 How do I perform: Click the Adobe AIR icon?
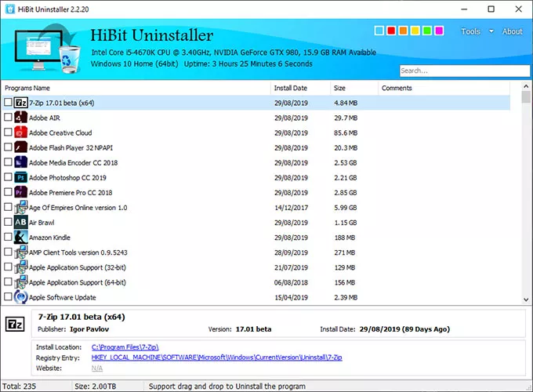[x=20, y=118]
